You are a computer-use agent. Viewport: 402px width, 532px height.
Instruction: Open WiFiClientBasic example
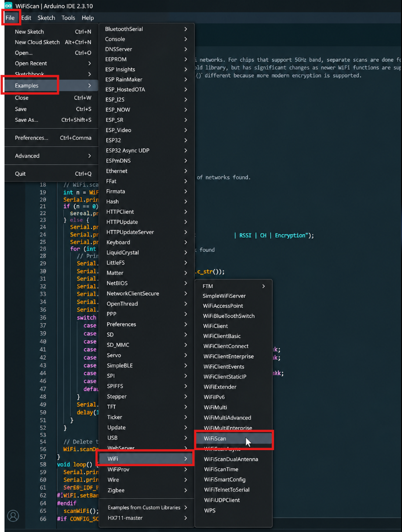click(x=234, y=336)
